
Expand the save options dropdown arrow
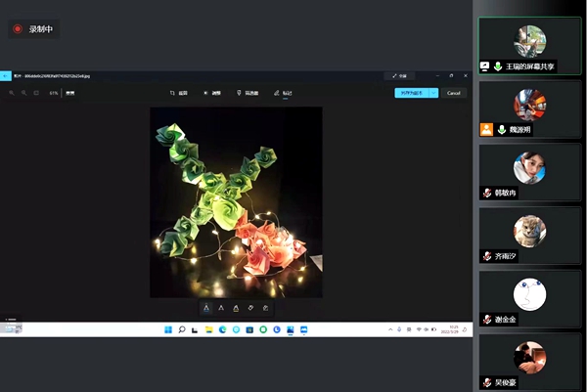pyautogui.click(x=433, y=93)
